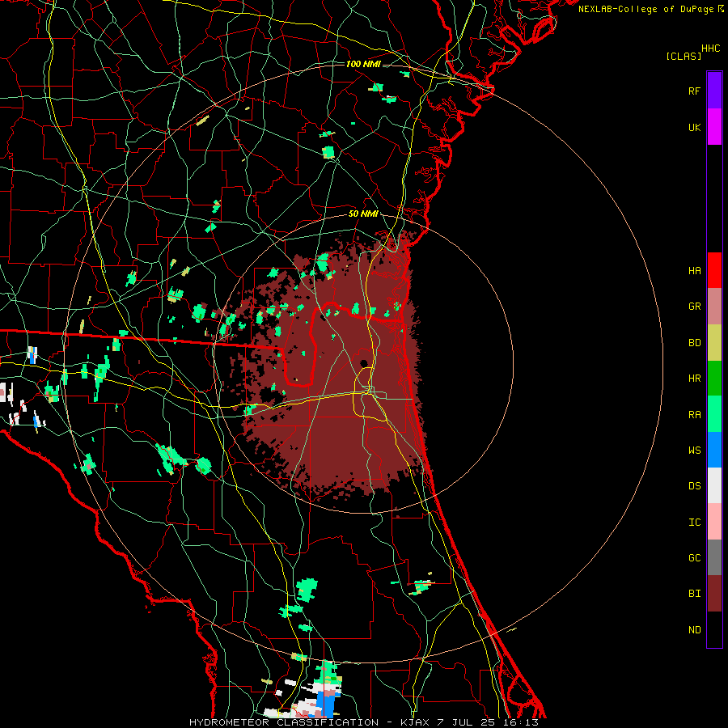Click the radar site black dot in brown echo
The height and width of the screenshot is (728, 728).
tap(363, 363)
